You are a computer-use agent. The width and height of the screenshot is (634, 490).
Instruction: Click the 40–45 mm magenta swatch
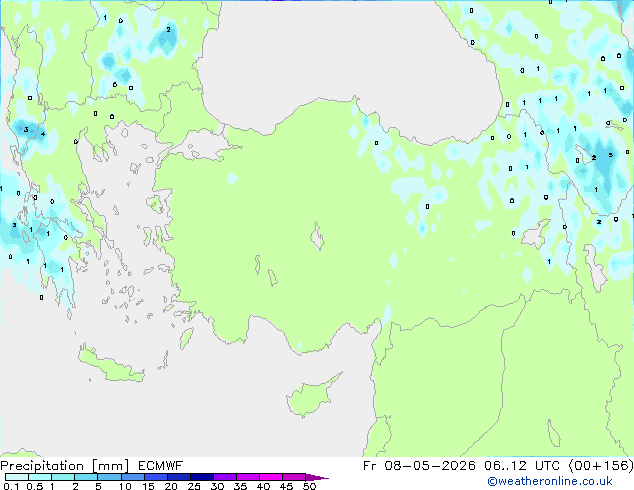(271, 477)
